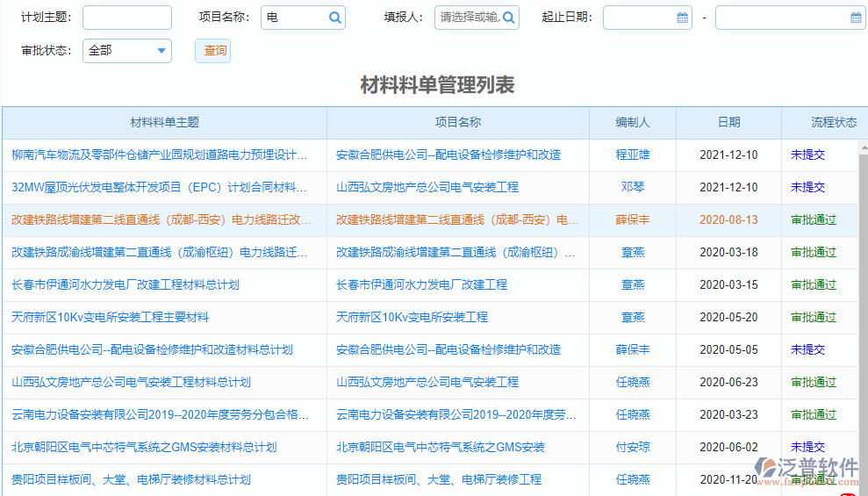Click project link 长春市伊通河水力发电厂改建工程
This screenshot has width=868, height=496.
[x=421, y=284]
